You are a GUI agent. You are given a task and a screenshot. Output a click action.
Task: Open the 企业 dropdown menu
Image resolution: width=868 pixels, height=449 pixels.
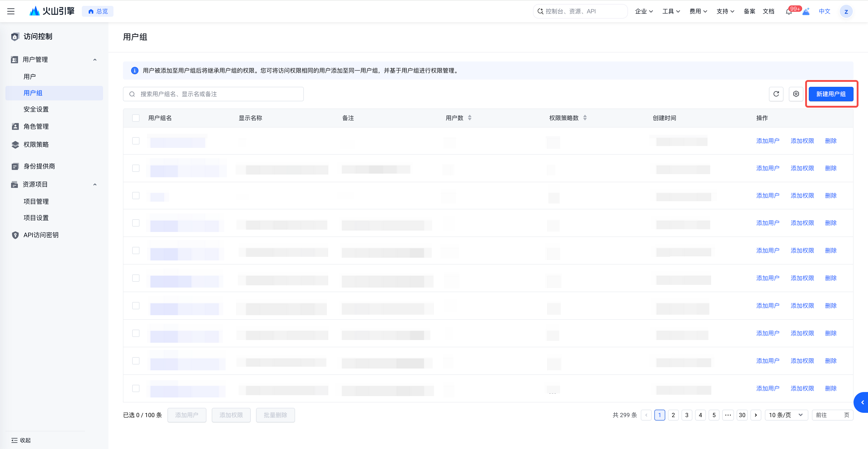click(x=644, y=12)
